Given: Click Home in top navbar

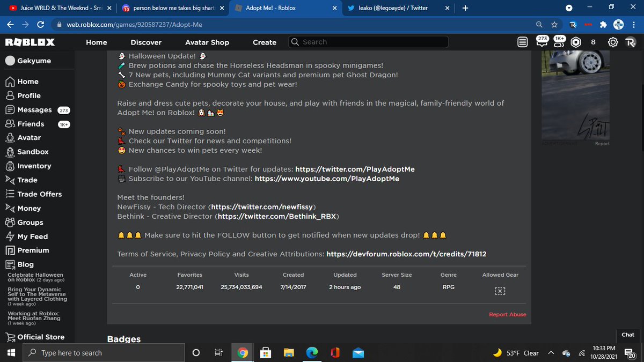Looking at the screenshot, I should pos(97,42).
